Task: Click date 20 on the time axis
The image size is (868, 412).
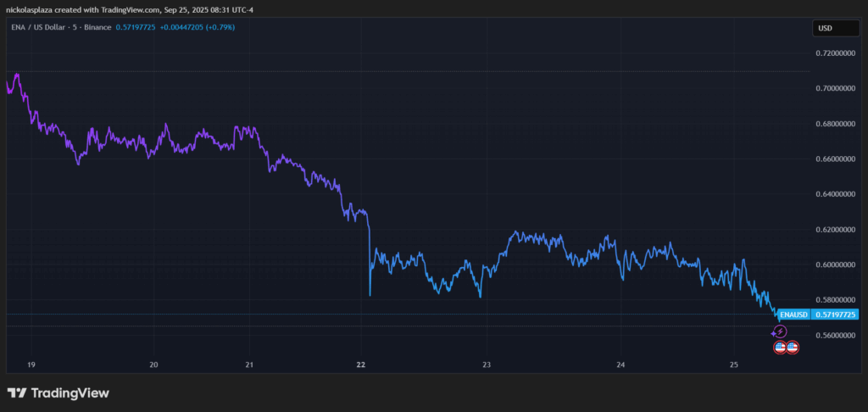Action: (153, 365)
